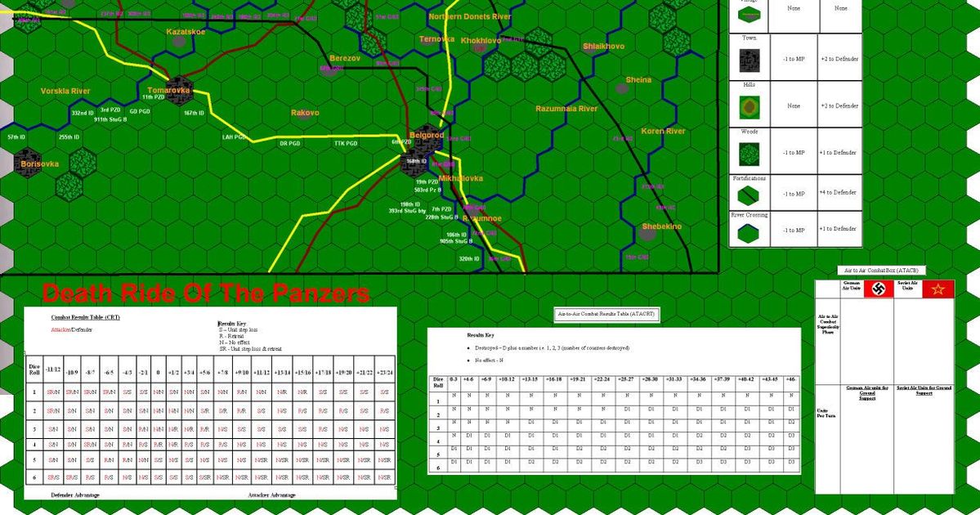Click the Soviet red star flag icon
The image size is (980, 515).
(x=938, y=289)
